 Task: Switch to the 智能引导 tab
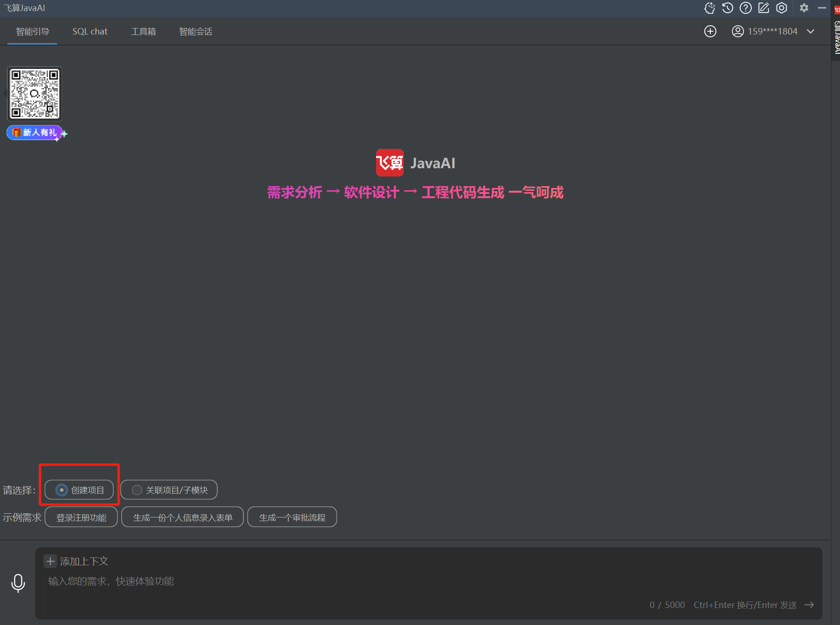(32, 32)
